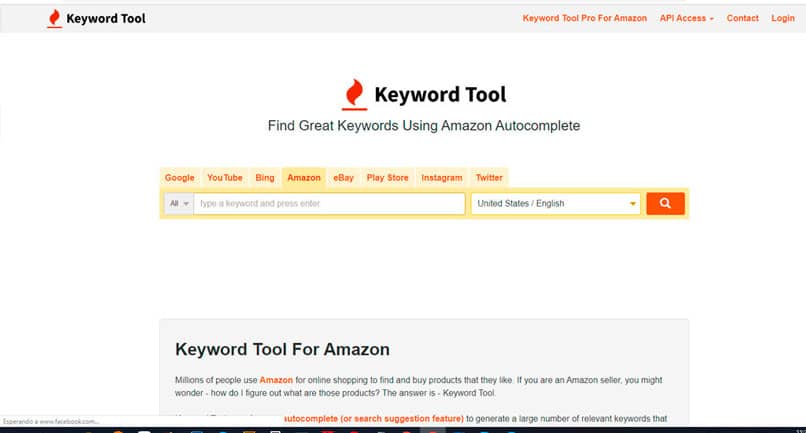Screen dimensions: 806x433
Task: Open Keyword Tool Pro For Amazon link
Action: click(x=584, y=18)
